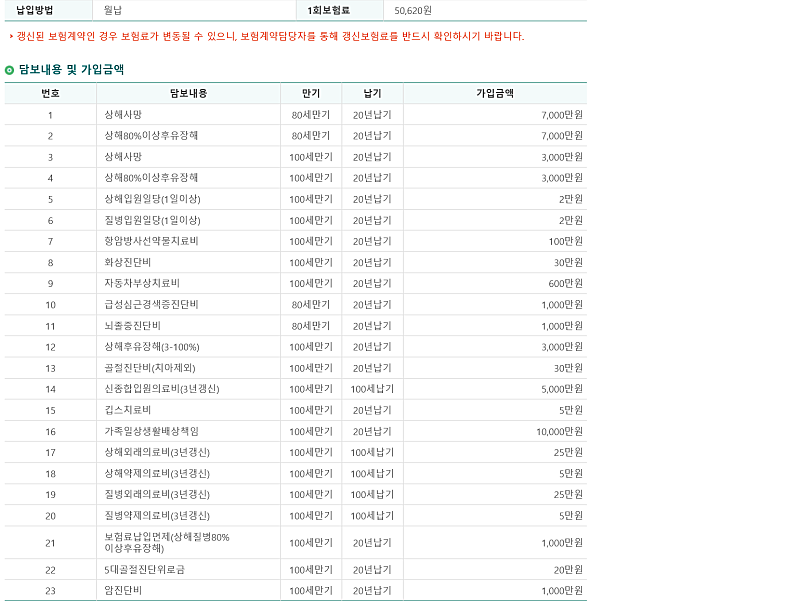
Task: Select the 번호 column header
Action: [x=50, y=93]
